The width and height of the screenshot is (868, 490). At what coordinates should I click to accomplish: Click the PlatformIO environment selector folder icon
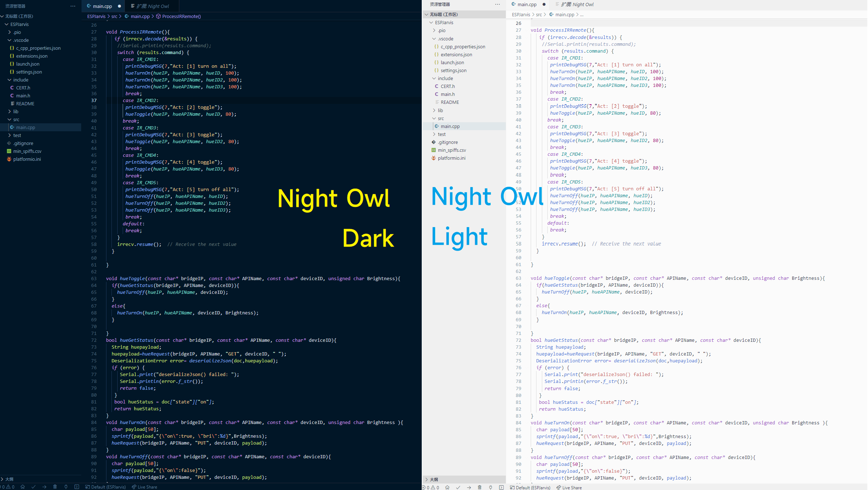coord(88,487)
